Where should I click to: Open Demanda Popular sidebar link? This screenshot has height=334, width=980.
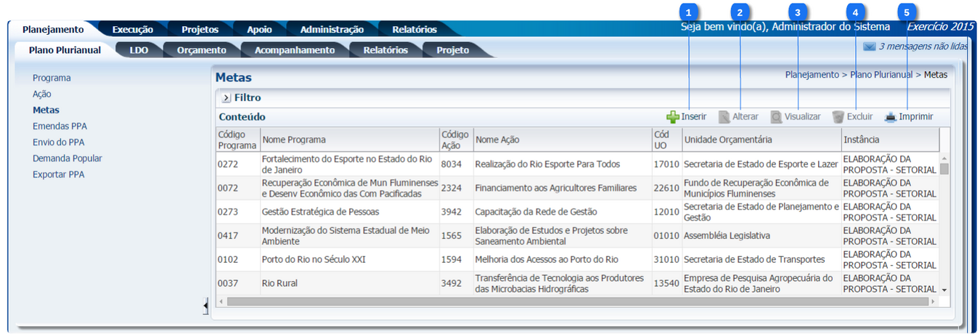pyautogui.click(x=68, y=158)
